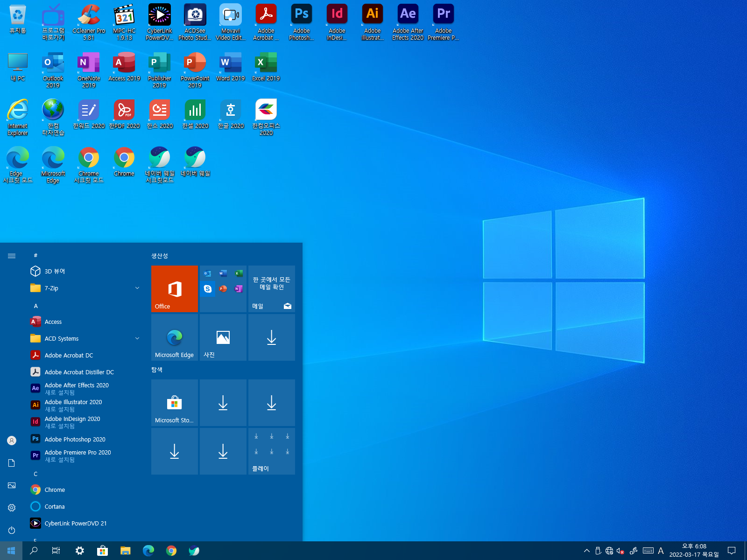Launch Adobe Premiere Pro desktop icon

(444, 22)
